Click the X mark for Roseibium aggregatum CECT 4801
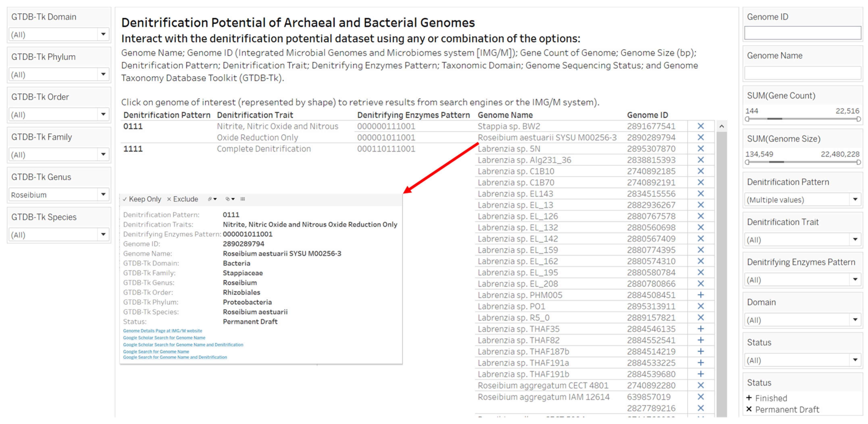 [700, 385]
